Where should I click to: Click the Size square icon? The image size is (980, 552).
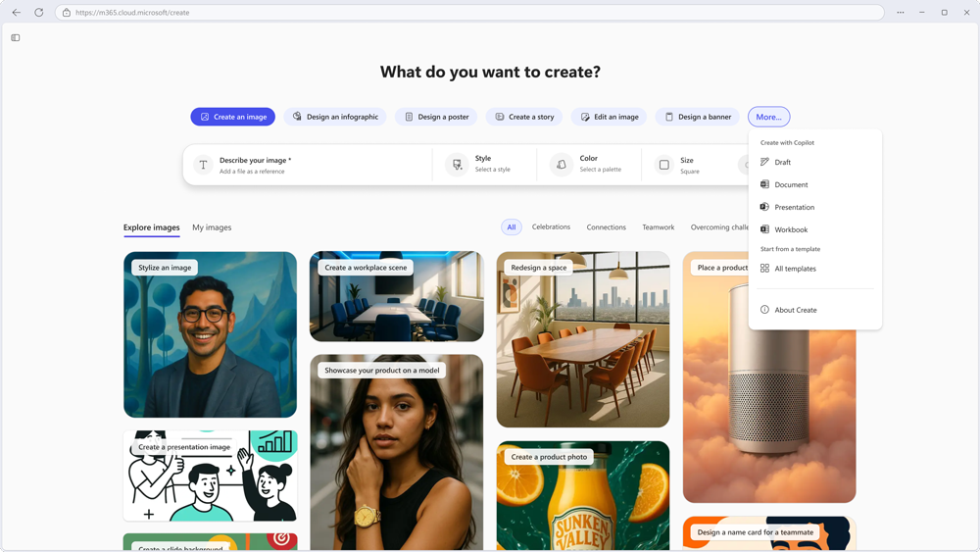click(664, 165)
